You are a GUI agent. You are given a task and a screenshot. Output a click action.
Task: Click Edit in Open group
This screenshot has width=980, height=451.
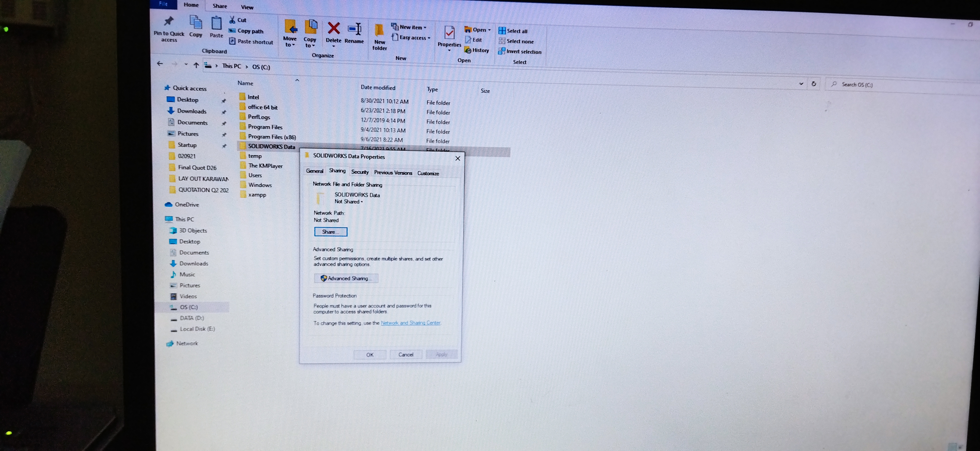pyautogui.click(x=474, y=39)
